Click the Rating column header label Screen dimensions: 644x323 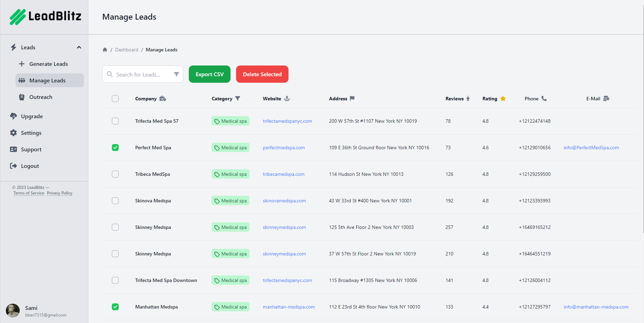(490, 99)
